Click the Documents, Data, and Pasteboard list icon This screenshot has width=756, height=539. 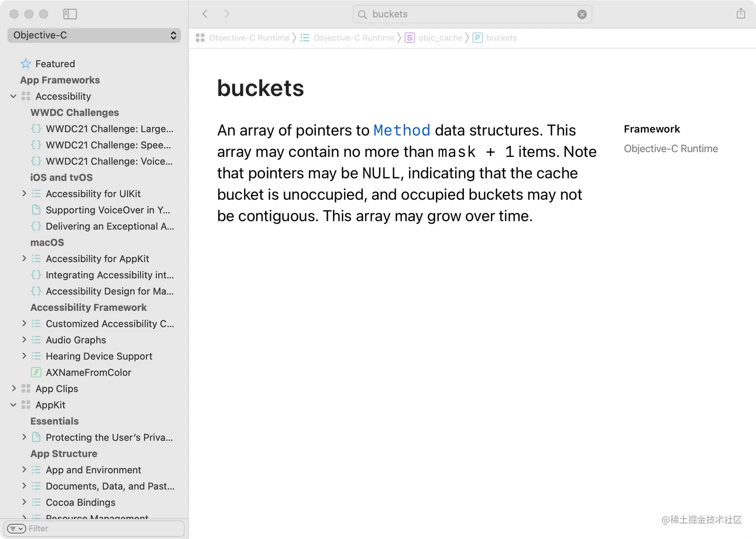pyautogui.click(x=36, y=486)
